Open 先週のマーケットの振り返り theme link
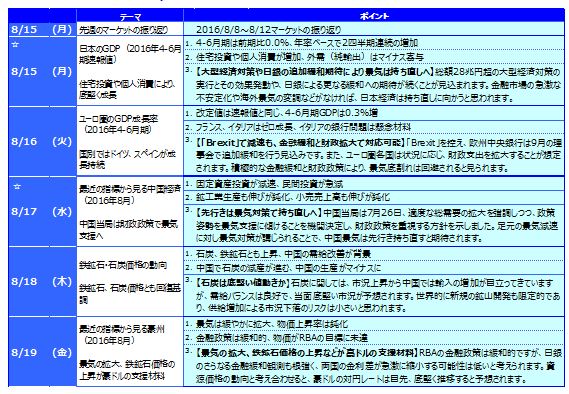The image size is (569, 394). point(123,30)
